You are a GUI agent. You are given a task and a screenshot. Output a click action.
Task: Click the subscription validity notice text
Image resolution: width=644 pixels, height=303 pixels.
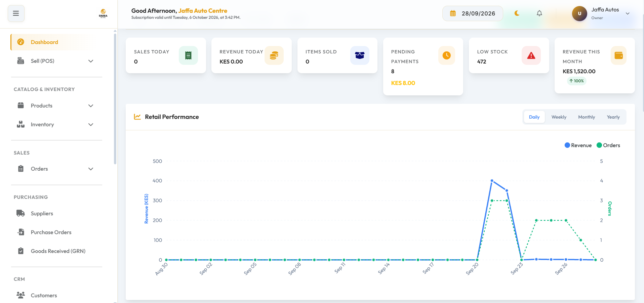tap(186, 17)
